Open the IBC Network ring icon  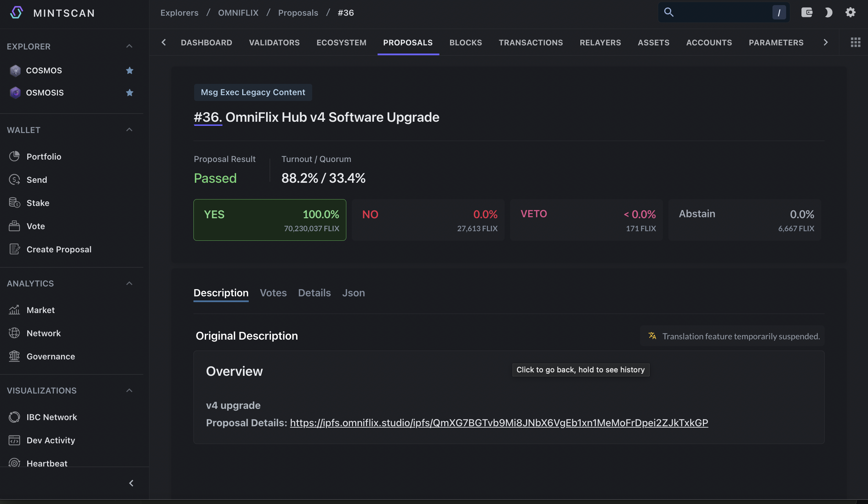point(14,417)
